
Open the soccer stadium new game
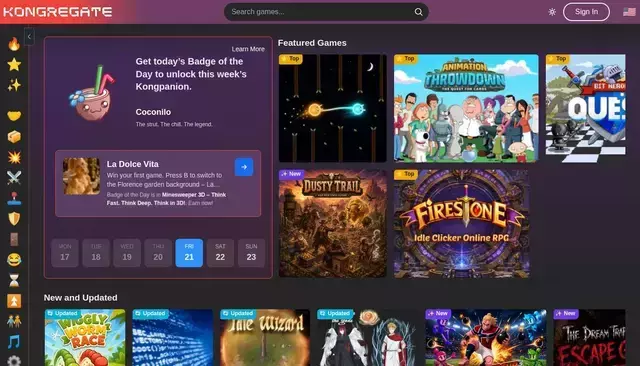click(485, 337)
